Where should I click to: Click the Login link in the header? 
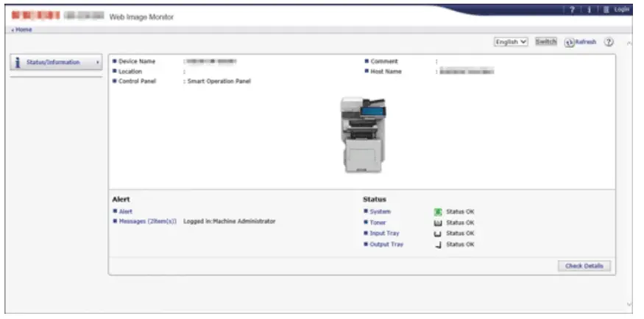pyautogui.click(x=622, y=10)
